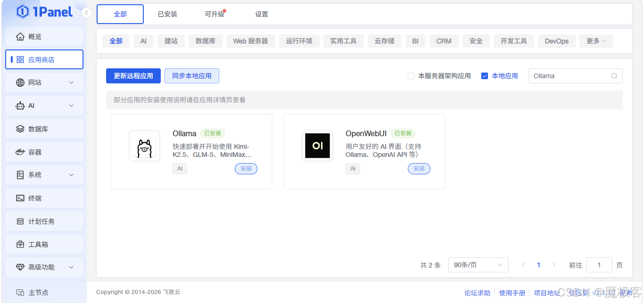Switch to the 可升级 tab
Viewport: 644px width, 303px height.
tap(215, 14)
